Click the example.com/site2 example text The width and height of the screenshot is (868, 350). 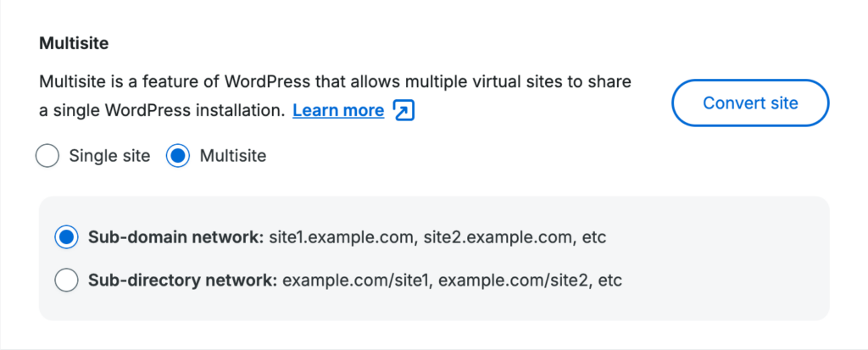514,280
